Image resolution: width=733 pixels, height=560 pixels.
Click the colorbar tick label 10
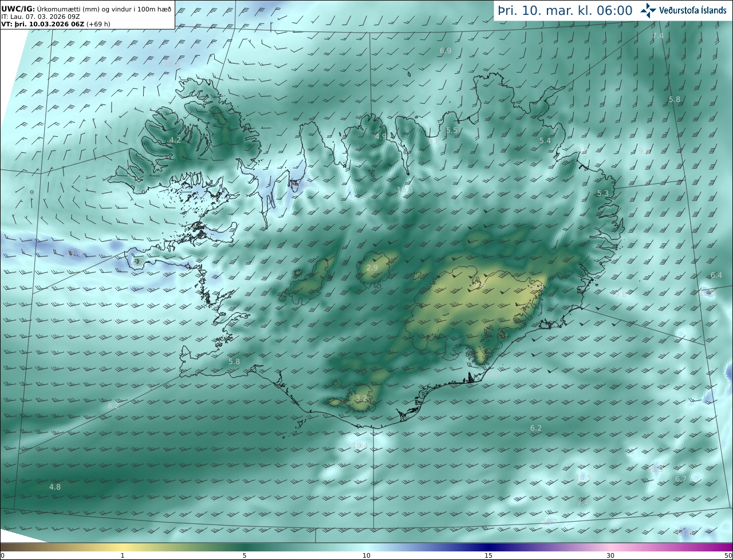[x=366, y=556]
